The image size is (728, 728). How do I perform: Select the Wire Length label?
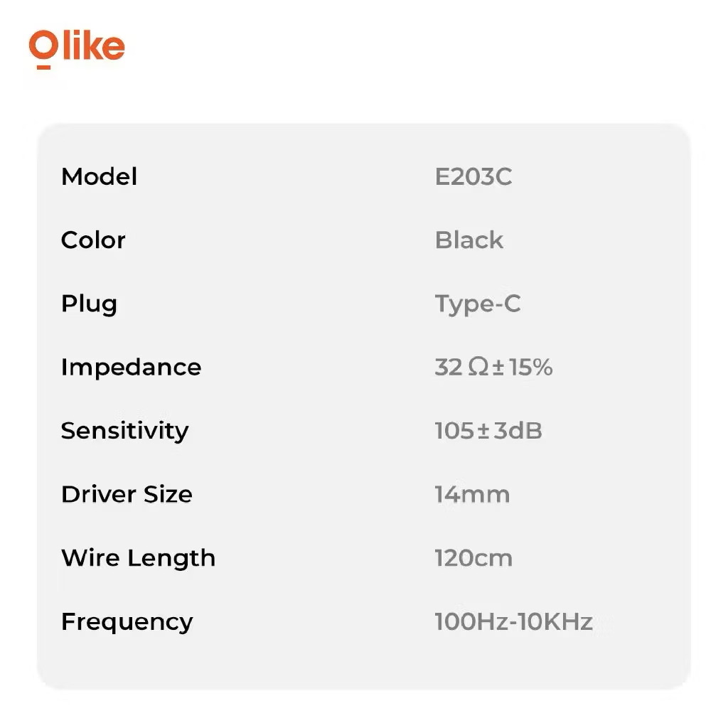(x=138, y=558)
